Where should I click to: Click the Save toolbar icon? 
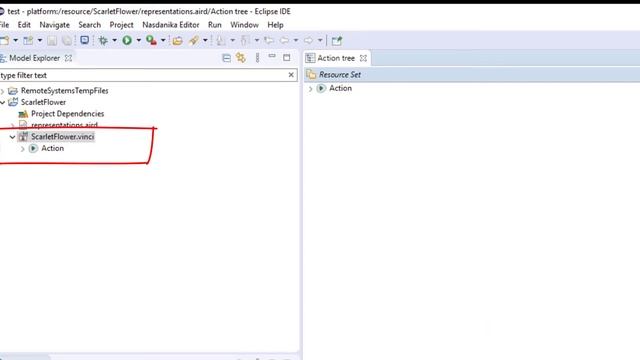pos(52,40)
